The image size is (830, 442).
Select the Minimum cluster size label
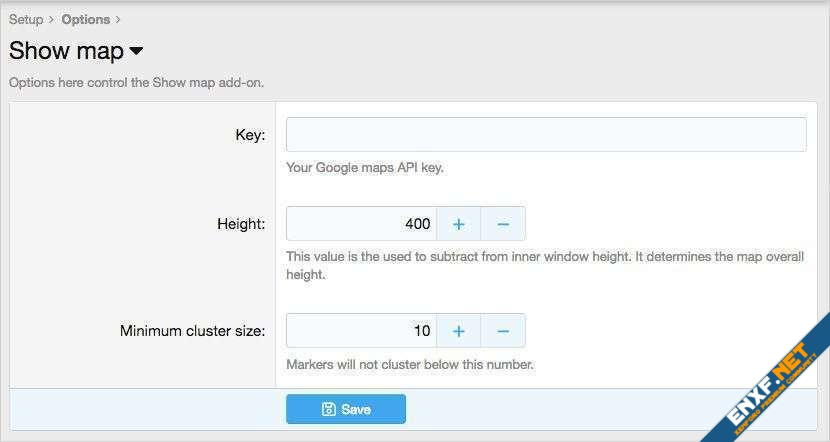pos(192,331)
